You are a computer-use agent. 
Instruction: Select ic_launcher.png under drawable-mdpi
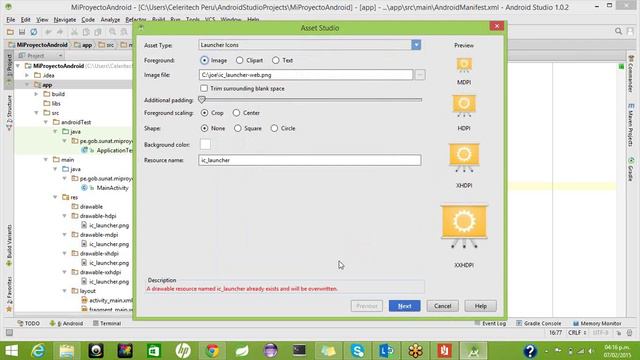pos(109,244)
